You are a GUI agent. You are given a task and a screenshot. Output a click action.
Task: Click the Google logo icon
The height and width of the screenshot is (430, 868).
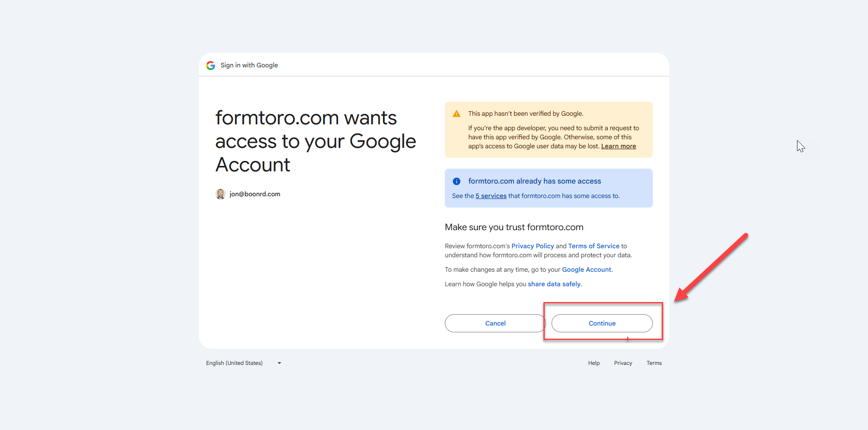[211, 66]
